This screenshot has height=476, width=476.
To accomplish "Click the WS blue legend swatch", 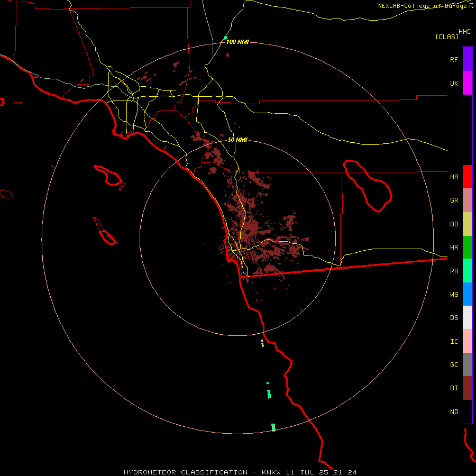I will (467, 294).
